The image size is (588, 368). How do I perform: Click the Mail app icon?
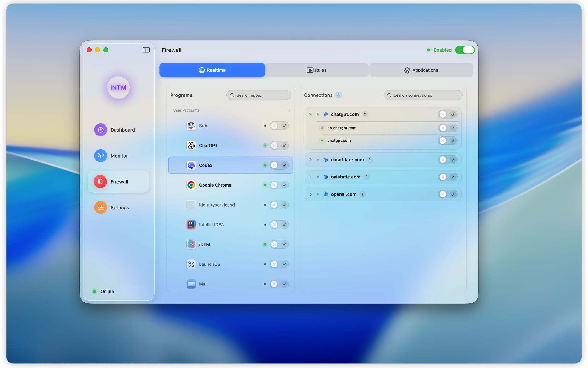click(191, 284)
